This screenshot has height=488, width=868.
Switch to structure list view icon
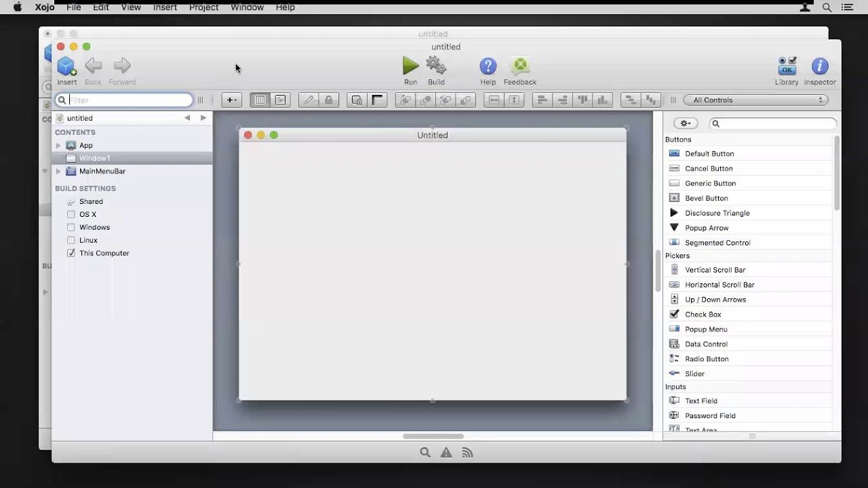point(280,100)
